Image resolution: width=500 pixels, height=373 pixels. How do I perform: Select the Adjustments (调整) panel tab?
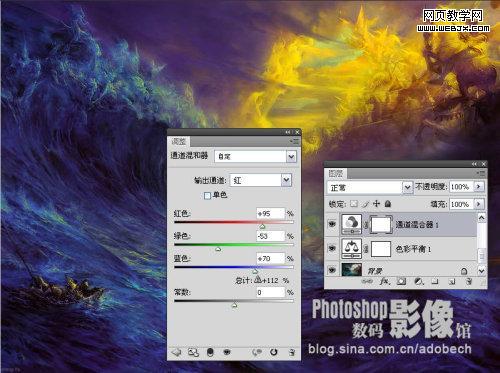click(x=179, y=141)
